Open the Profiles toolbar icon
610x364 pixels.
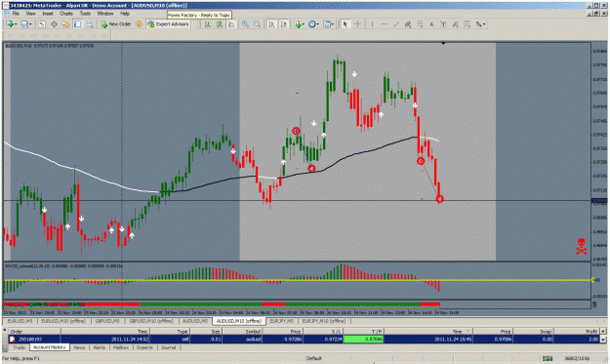tap(24, 24)
